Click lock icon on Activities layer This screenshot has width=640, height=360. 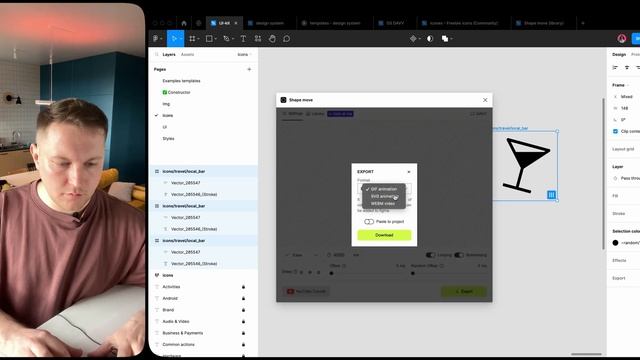coord(243,287)
